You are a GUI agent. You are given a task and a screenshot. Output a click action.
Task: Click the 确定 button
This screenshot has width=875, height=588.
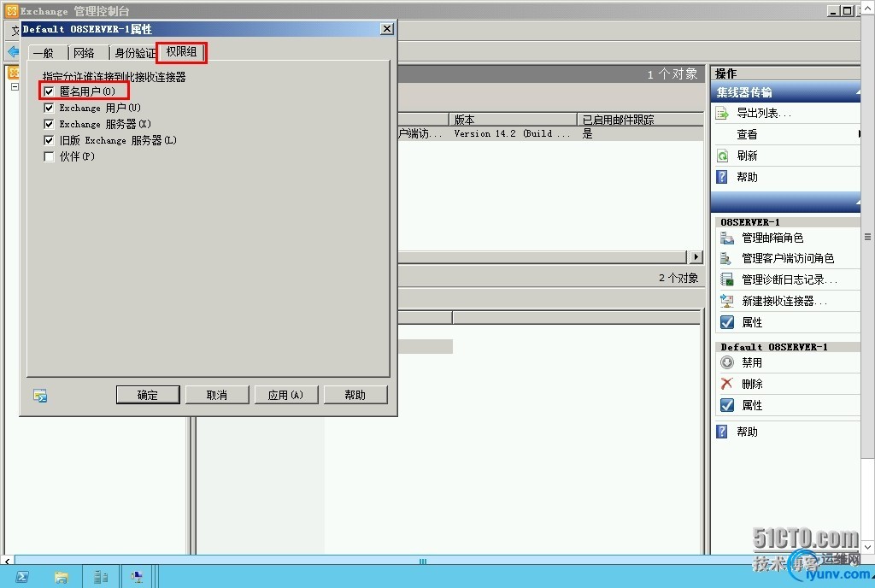tap(148, 395)
